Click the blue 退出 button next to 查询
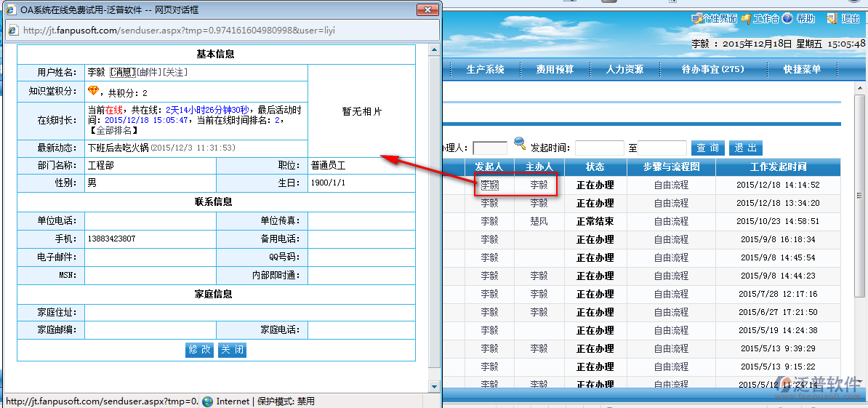 pyautogui.click(x=746, y=148)
